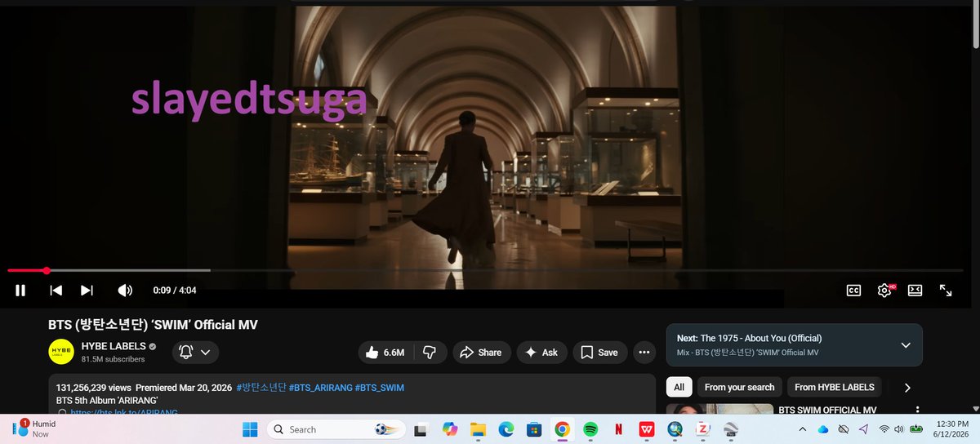Like the video with 6.6M likes
The width and height of the screenshot is (980, 444).
point(385,352)
